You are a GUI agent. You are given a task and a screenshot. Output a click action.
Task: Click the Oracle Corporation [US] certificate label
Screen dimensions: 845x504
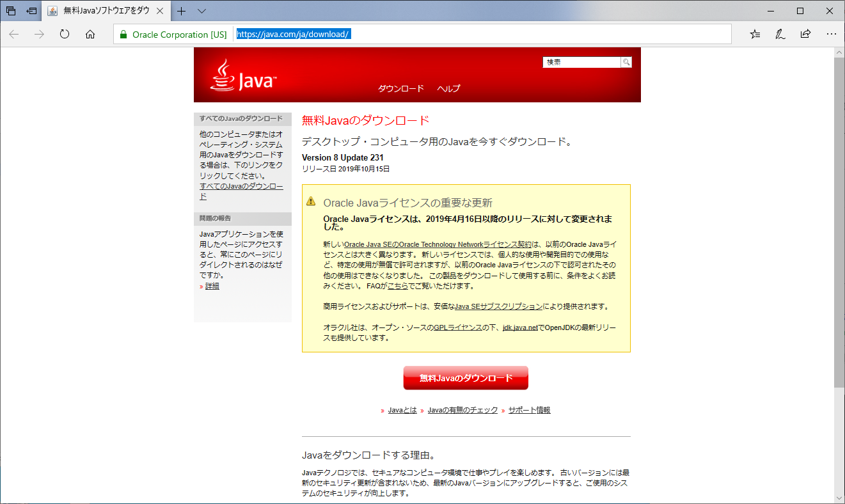179,35
